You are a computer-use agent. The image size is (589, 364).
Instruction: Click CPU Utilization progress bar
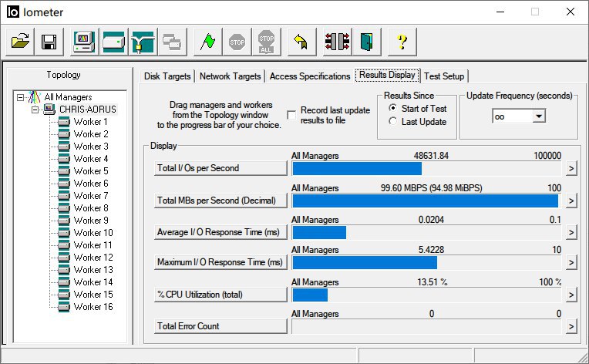click(x=426, y=295)
